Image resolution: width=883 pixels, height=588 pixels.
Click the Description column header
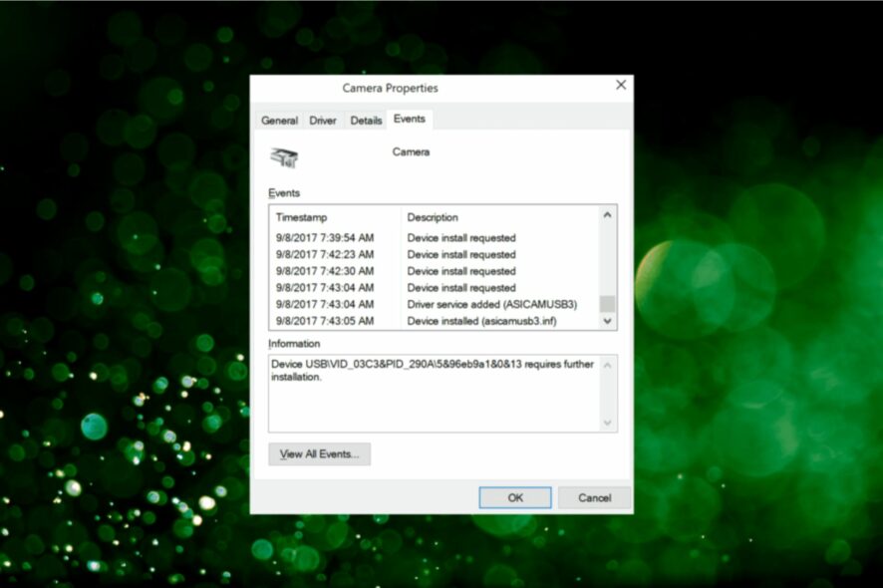pyautogui.click(x=500, y=217)
